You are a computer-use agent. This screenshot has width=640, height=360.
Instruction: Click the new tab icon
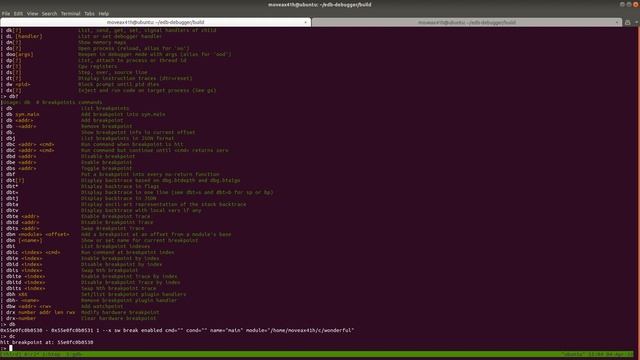tap(628, 22)
